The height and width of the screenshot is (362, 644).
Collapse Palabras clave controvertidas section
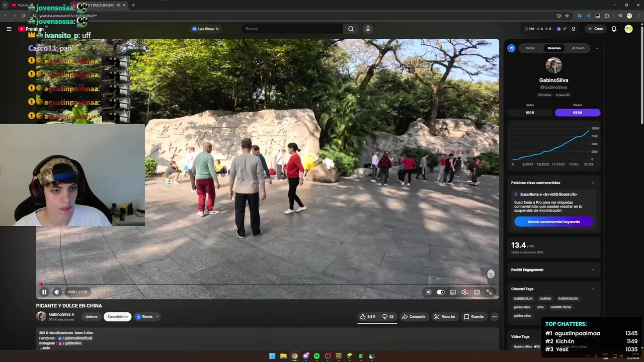[x=593, y=183]
